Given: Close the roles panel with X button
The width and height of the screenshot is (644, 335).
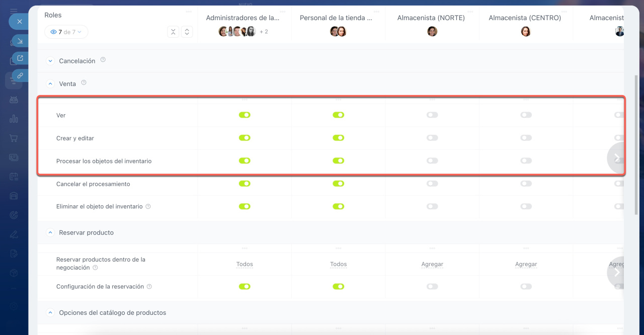Looking at the screenshot, I should (x=19, y=22).
